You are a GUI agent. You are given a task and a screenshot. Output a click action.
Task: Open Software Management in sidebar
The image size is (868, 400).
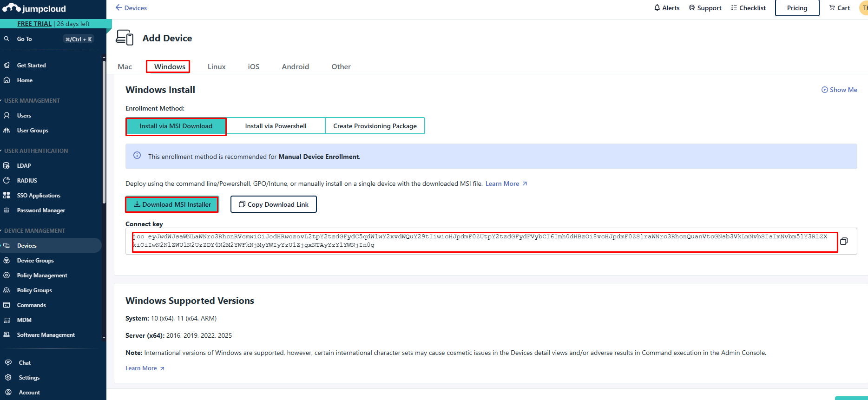coord(46,335)
